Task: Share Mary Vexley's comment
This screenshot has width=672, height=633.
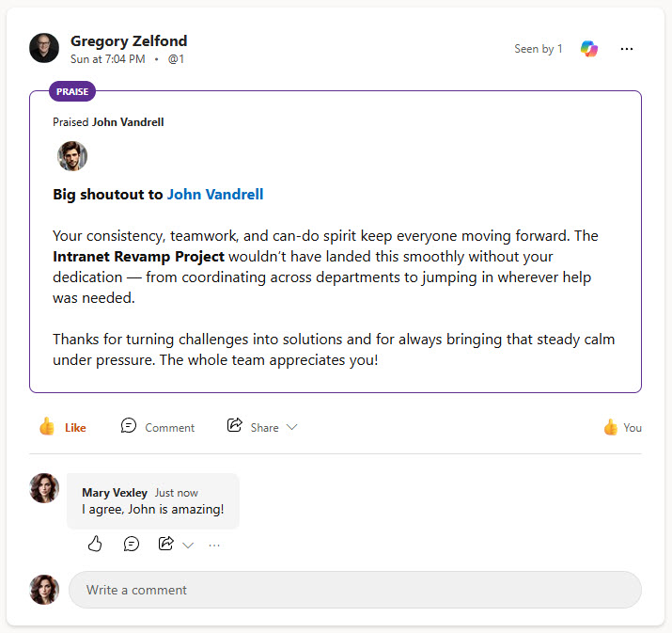Action: [166, 544]
